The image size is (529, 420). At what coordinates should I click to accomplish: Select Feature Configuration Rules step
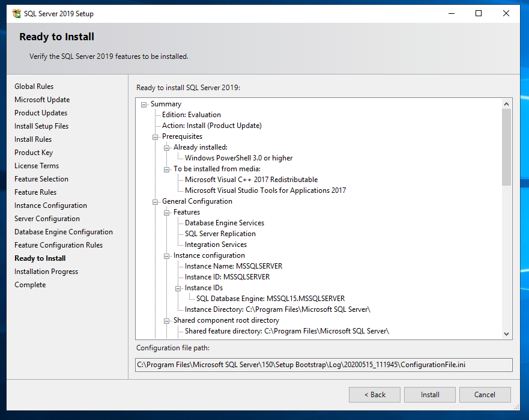coord(59,245)
